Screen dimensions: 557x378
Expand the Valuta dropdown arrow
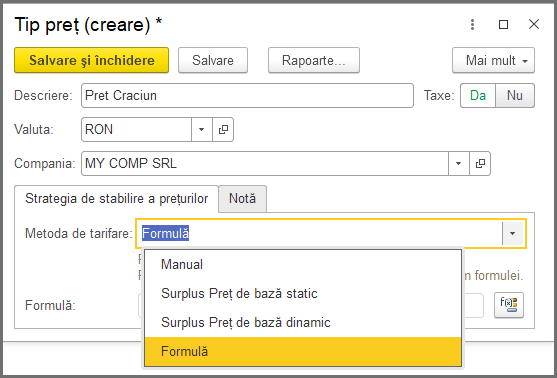(201, 130)
